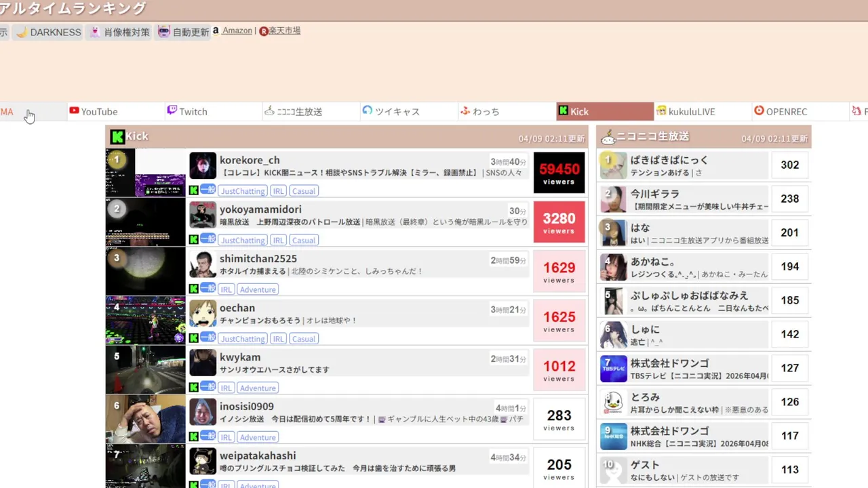Click the 1629 viewers count box

click(559, 271)
